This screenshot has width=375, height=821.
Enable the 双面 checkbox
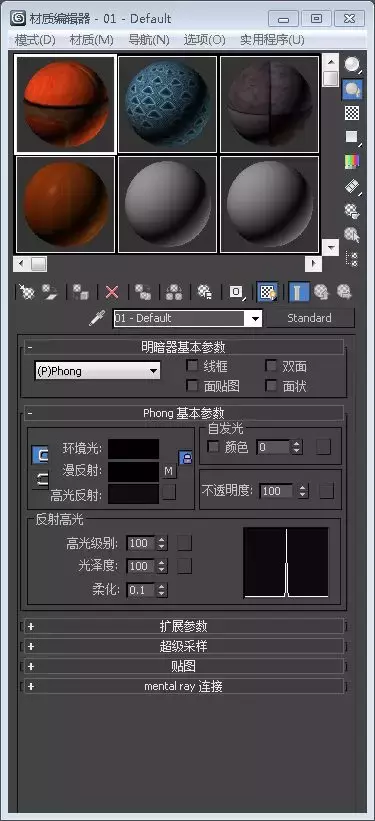[x=271, y=366]
